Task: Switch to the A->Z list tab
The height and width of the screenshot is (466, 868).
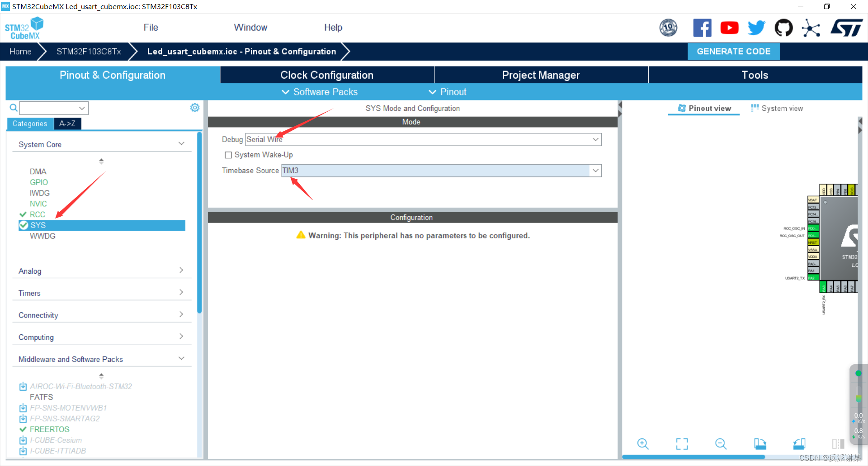Action: (67, 124)
